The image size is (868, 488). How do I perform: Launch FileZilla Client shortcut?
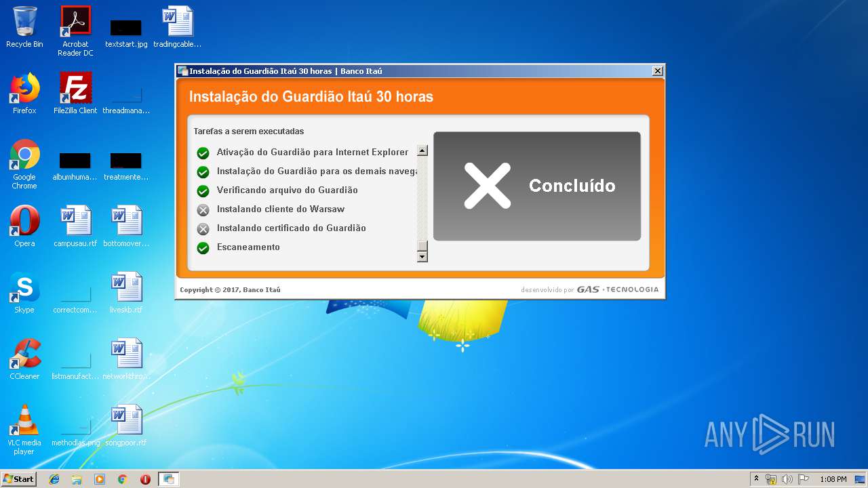click(75, 94)
